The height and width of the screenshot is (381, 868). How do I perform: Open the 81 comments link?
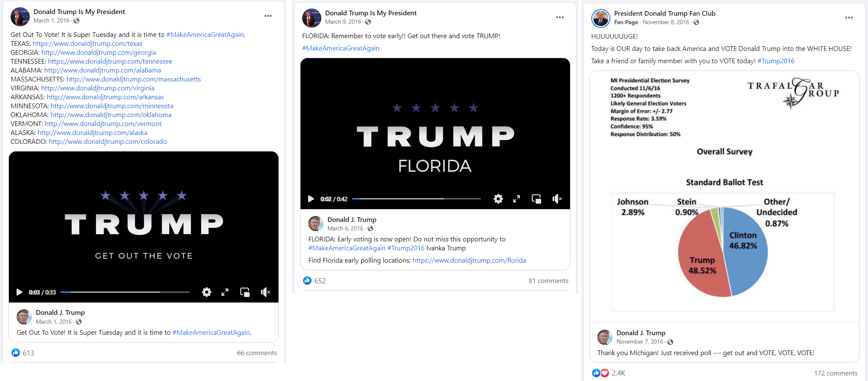point(548,281)
